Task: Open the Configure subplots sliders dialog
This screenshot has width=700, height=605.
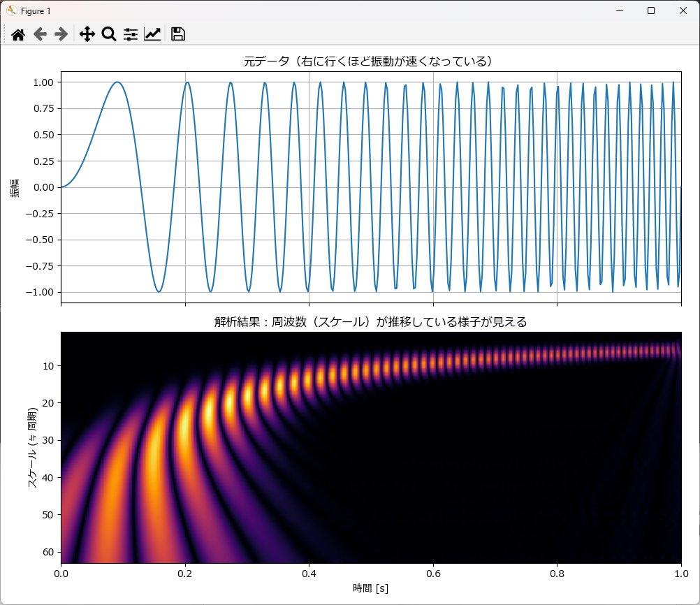Action: point(131,34)
